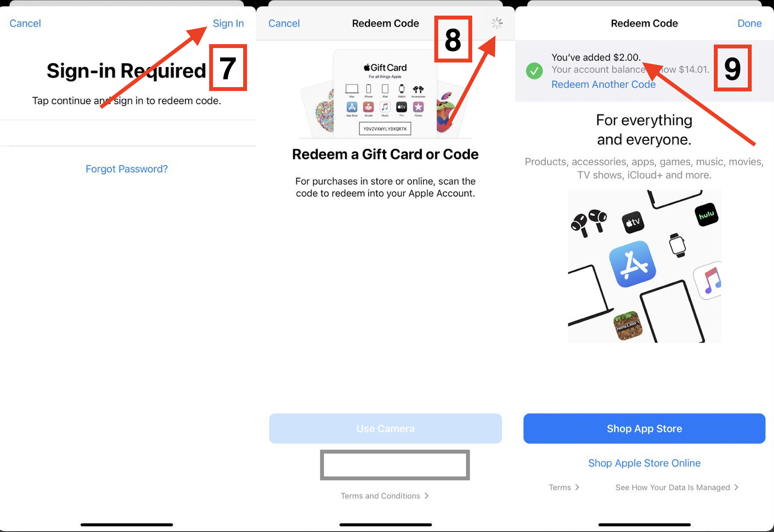Select Terms and Conditions expander
This screenshot has height=532, width=774.
tap(385, 496)
